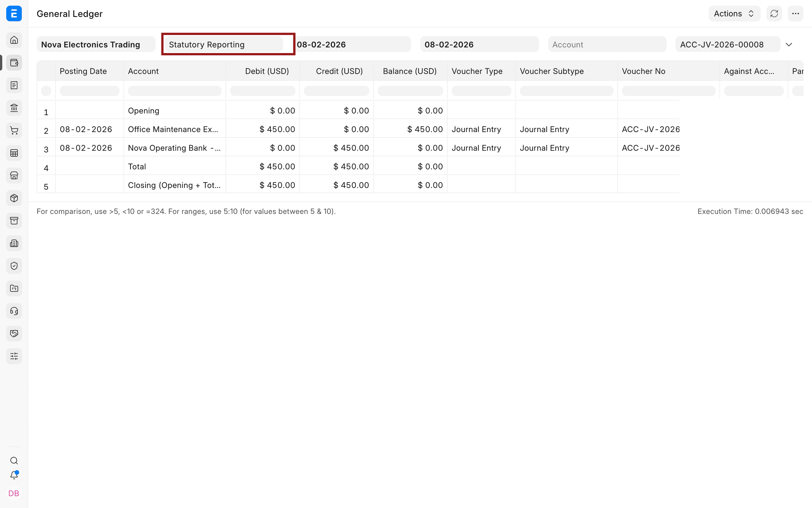This screenshot has height=508, width=812.
Task: Open the storefront sidebar icon
Action: tap(14, 175)
